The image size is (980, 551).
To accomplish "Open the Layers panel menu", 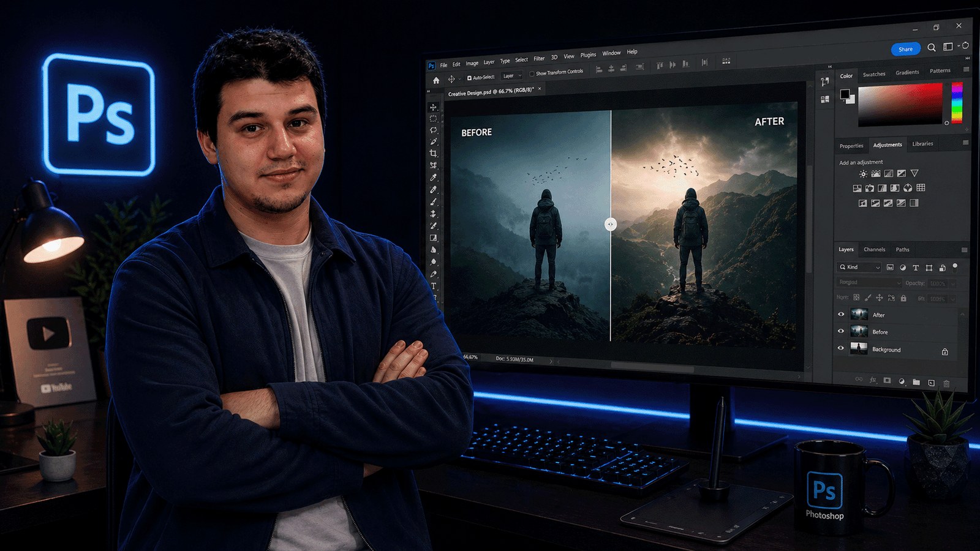I will [964, 250].
